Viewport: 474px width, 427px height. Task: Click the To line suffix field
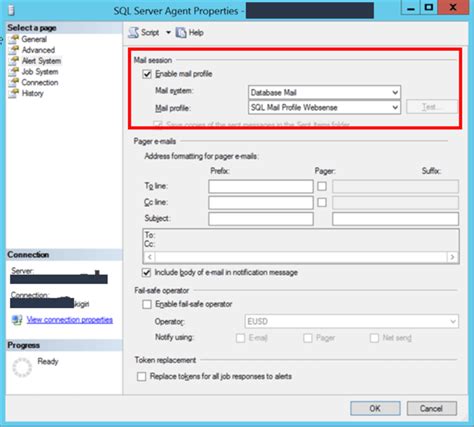(x=395, y=186)
